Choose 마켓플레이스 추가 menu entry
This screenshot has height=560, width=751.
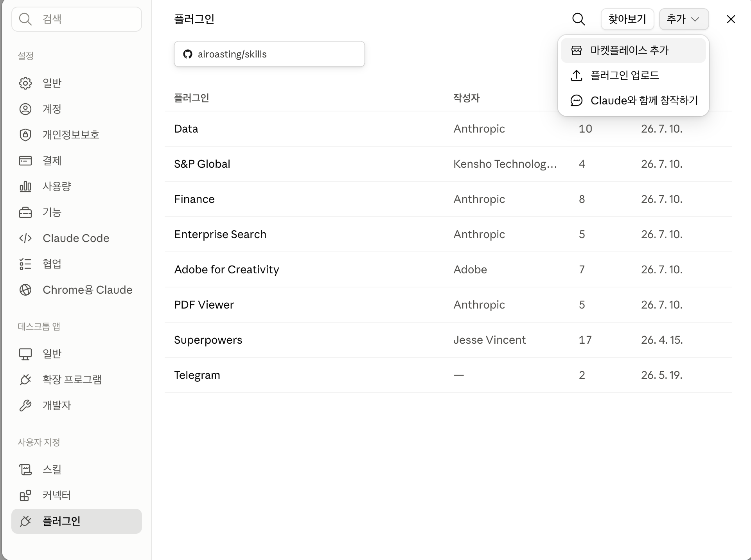click(633, 50)
